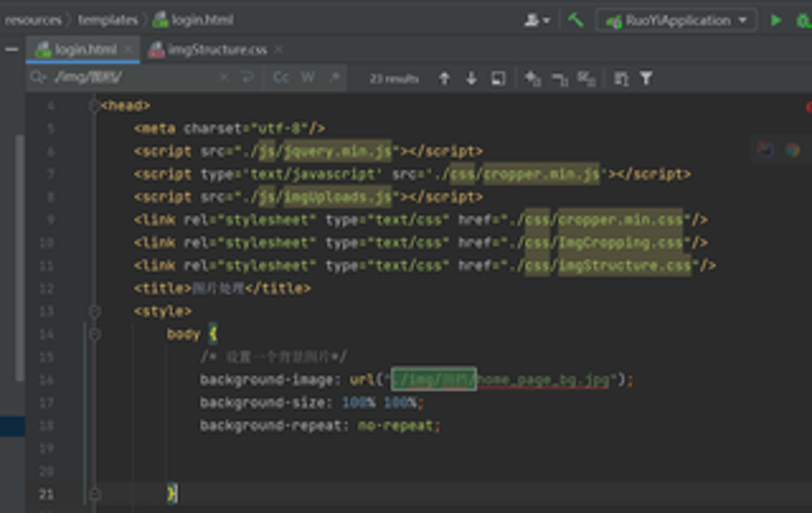Collapse the <style> block fold marker
Viewport: 812px width, 513px height.
95,312
